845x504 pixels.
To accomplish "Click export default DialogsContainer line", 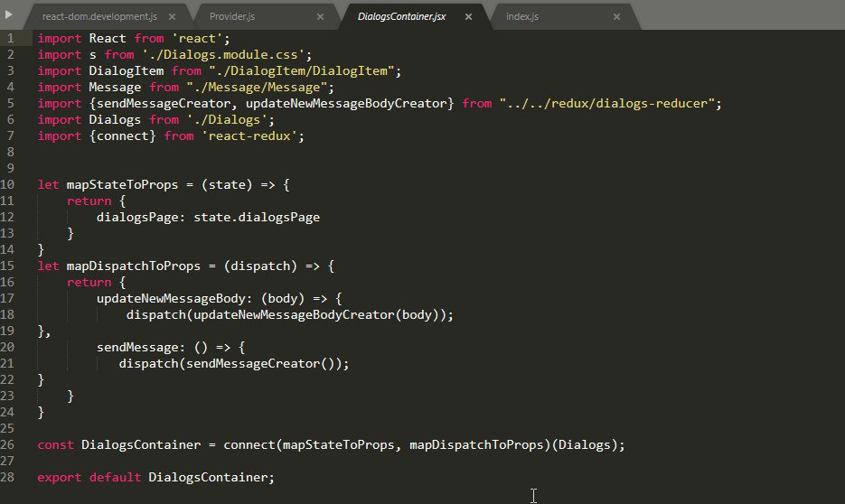I will click(155, 478).
